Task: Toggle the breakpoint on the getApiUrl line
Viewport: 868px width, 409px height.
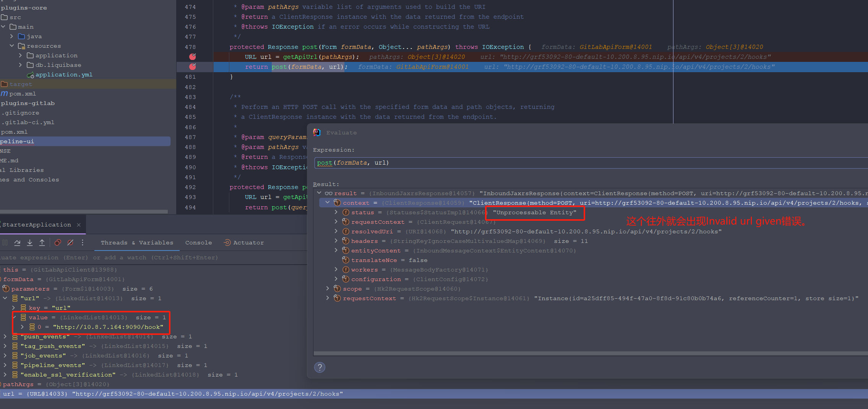Action: 193,57
